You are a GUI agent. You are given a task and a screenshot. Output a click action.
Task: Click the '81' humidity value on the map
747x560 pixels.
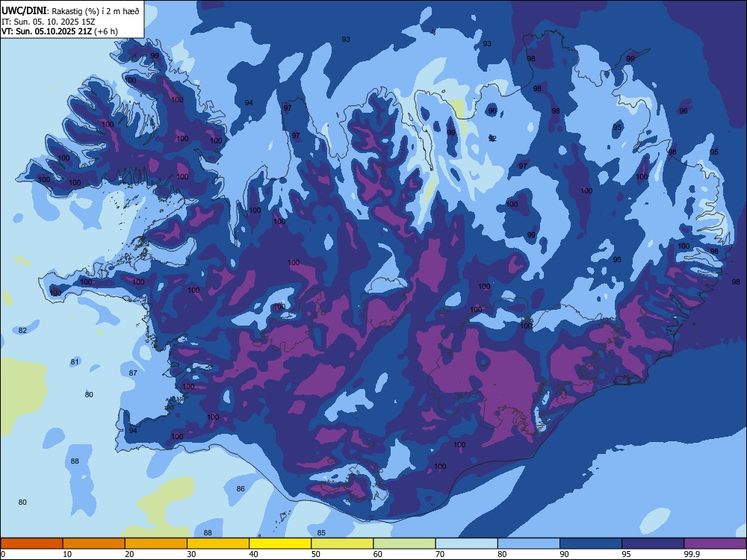75,362
